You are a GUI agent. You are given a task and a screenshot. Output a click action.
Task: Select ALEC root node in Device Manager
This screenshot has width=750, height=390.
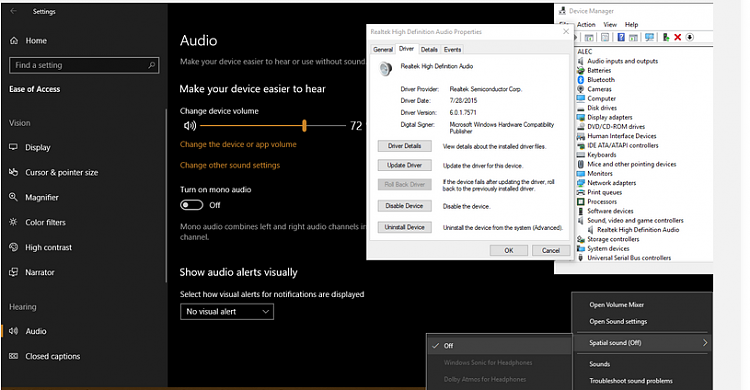point(585,52)
